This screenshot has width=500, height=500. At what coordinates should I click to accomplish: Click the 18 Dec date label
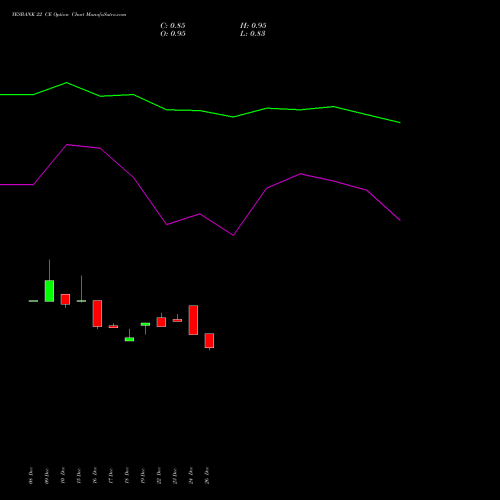click(x=127, y=476)
